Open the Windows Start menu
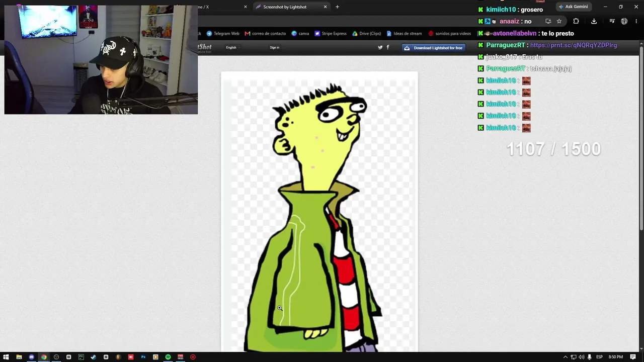Screen dimensions: 644x362 click(x=6, y=357)
